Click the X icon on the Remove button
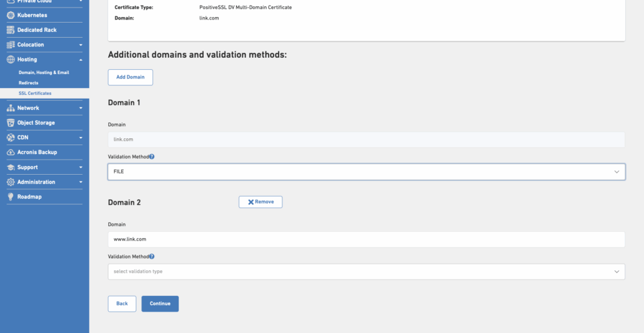Screen dimensions: 644x333 tap(250, 202)
